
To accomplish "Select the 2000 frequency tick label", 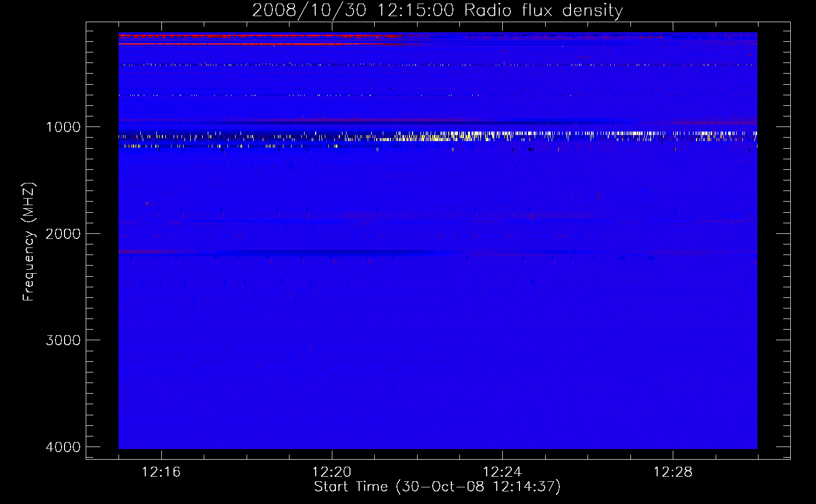I will (x=63, y=234).
